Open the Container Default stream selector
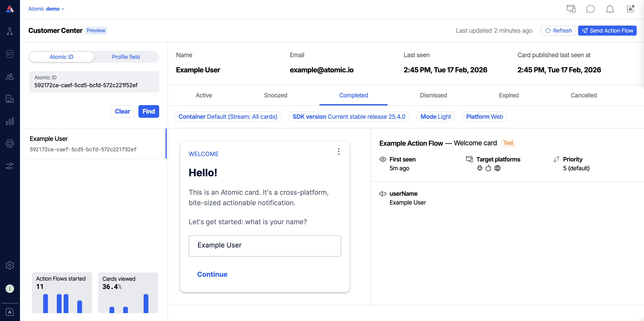This screenshot has width=644, height=321. point(228,117)
